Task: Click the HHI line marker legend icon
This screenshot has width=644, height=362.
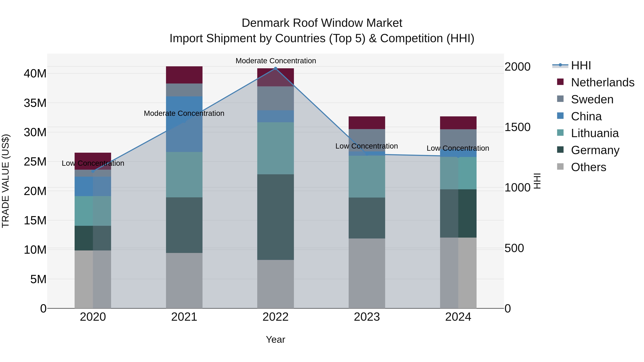Action: (x=560, y=65)
